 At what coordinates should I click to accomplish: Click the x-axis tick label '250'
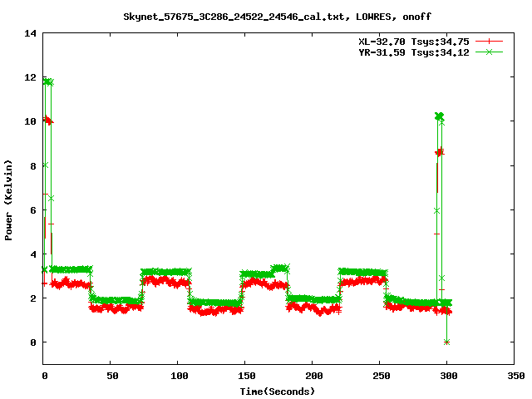coord(381,376)
